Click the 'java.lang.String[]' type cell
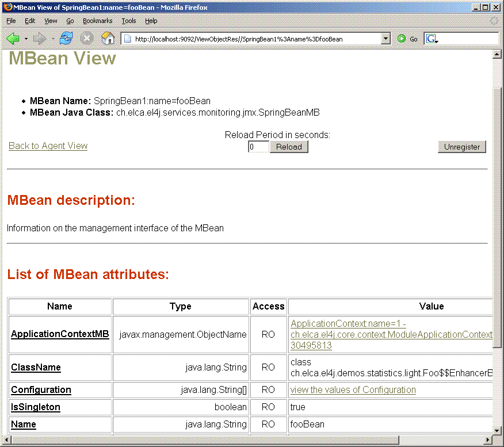Screen dimensions: 504x447 click(x=181, y=390)
